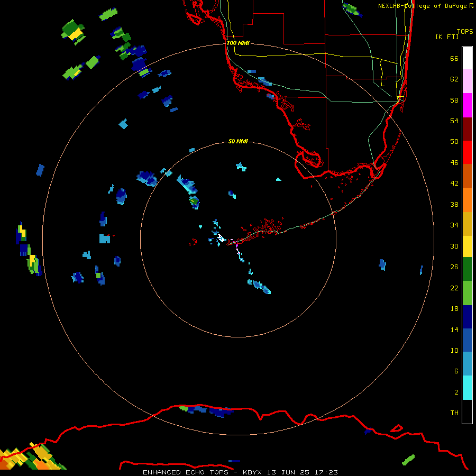Select the dark green legend swatch

pos(467,269)
